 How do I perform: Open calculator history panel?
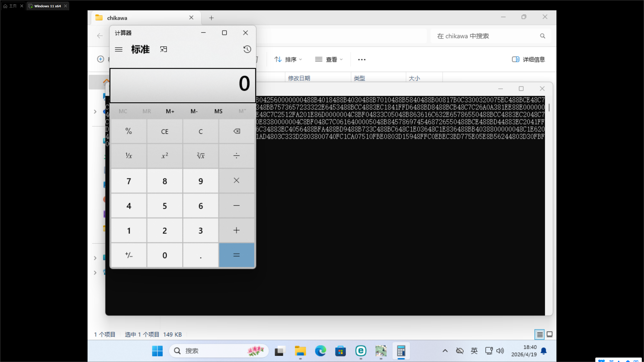click(247, 49)
